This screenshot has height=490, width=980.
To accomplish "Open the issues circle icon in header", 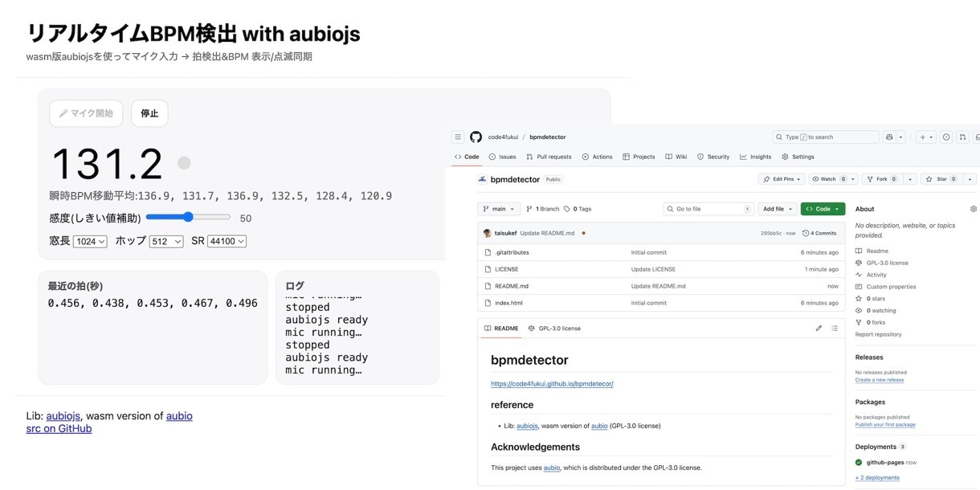I will 946,137.
